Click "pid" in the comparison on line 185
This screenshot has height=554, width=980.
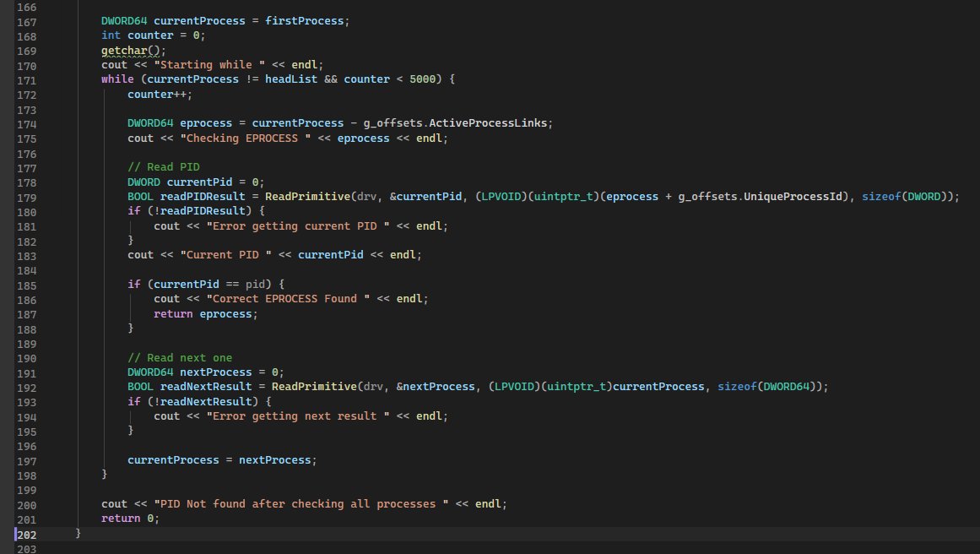pyautogui.click(x=255, y=284)
